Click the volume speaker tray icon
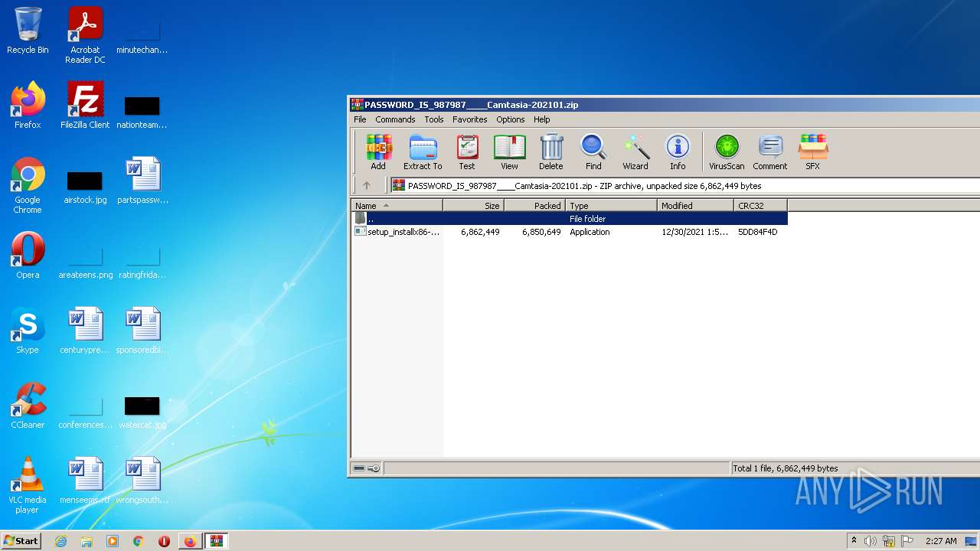Viewport: 980px width, 551px height. coord(871,541)
